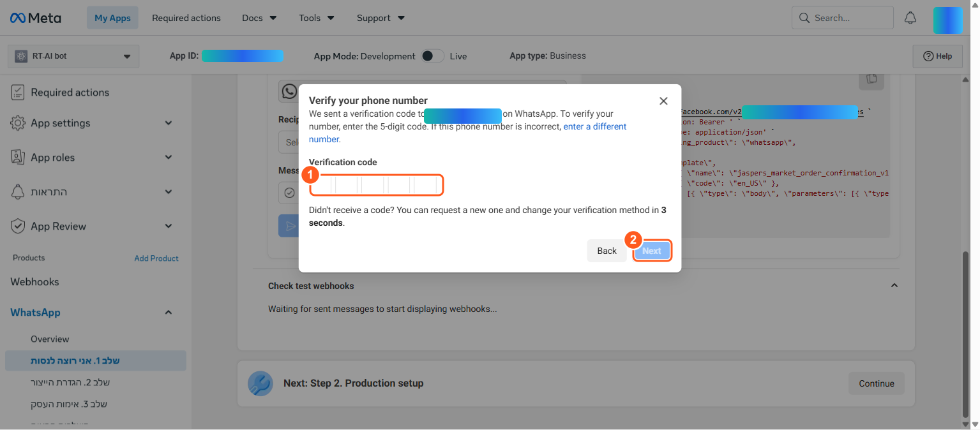Collapse the WhatsApp sidebar section
The width and height of the screenshot is (980, 430).
[x=169, y=313]
